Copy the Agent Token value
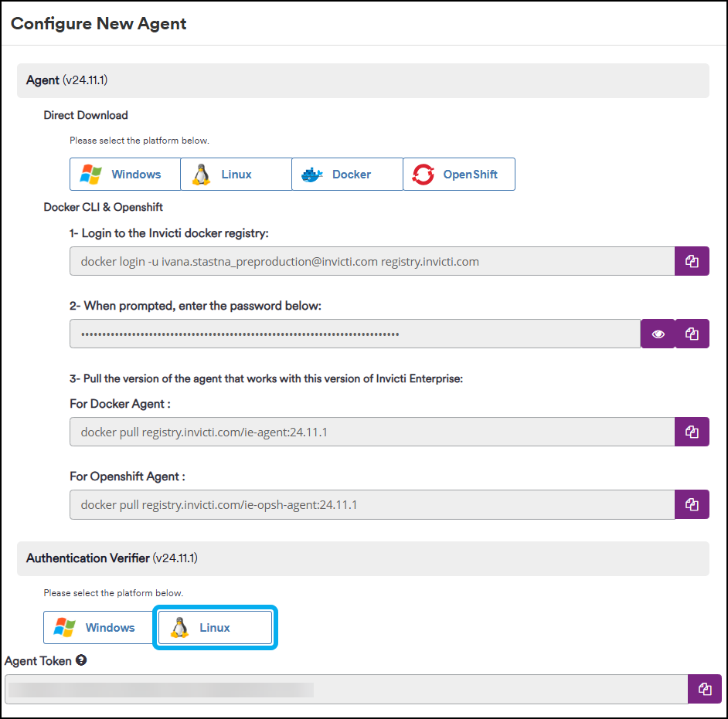728x719 pixels. point(705,689)
